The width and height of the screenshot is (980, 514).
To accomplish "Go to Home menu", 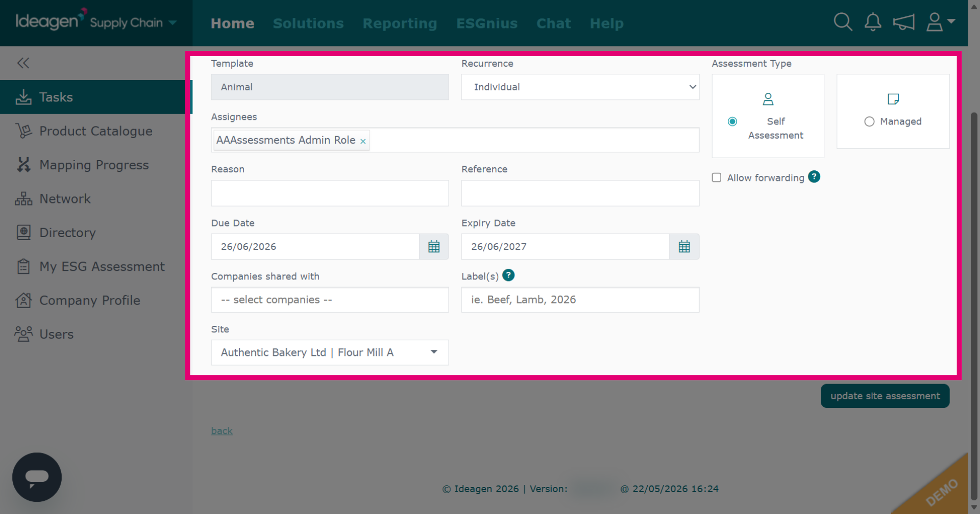I will 232,23.
